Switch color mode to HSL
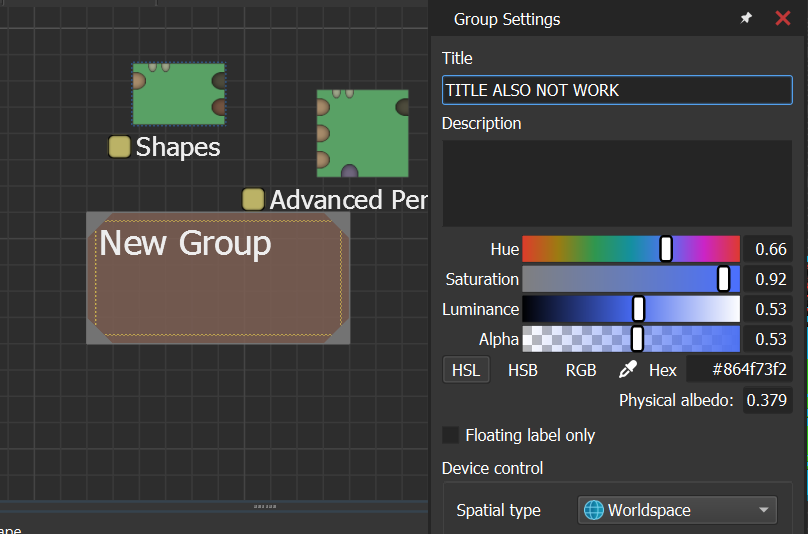Viewport: 808px width, 534px height. coord(465,370)
